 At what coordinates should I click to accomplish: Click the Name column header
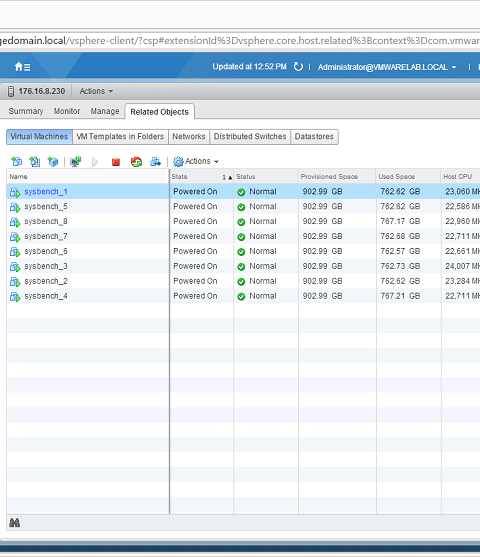click(88, 177)
